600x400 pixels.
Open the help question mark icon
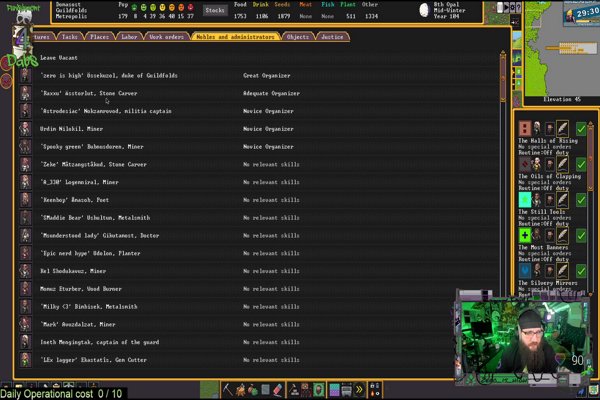pyautogui.click(x=518, y=8)
